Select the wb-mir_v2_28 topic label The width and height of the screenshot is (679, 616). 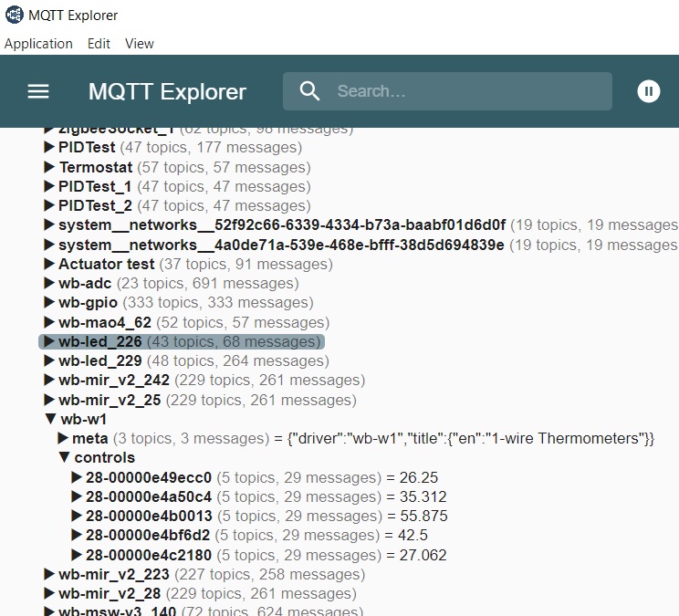[110, 593]
